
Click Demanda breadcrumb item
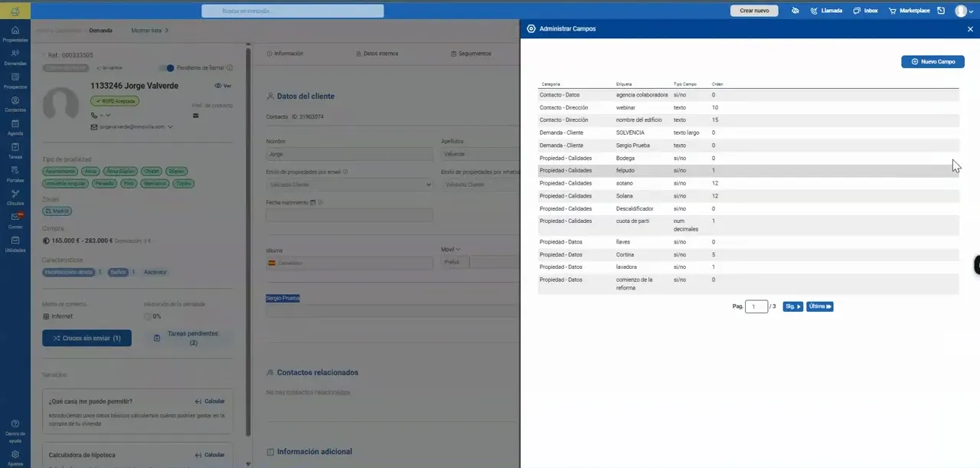point(100,31)
